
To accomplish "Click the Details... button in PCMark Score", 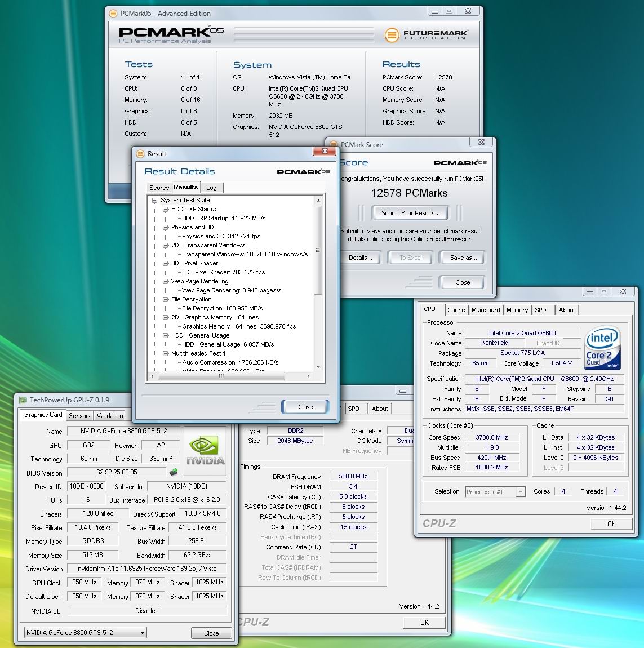I will click(361, 258).
